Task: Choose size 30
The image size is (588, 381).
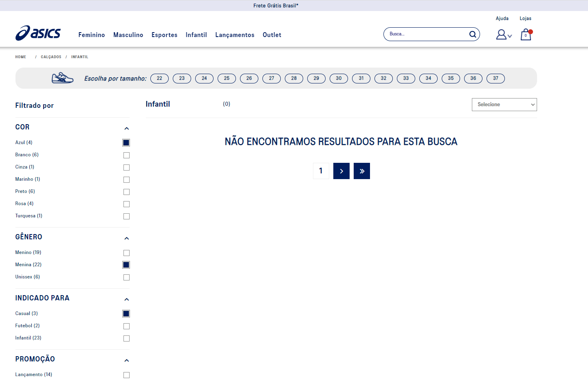Action: point(339,79)
